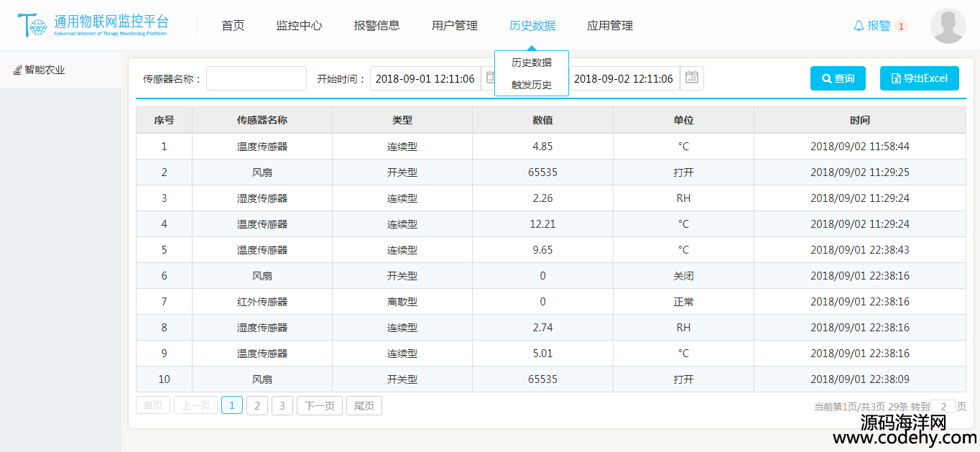Open 历史数据 top navigation menu
Viewport: 980px width, 452px height.
point(532,26)
